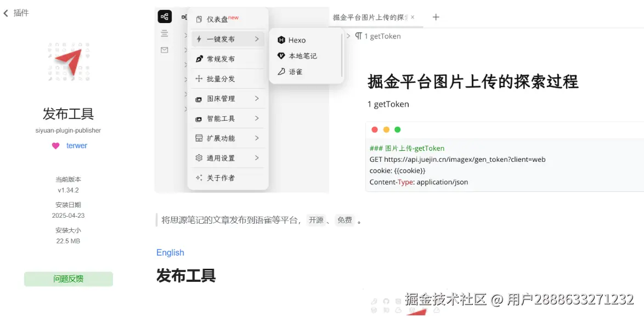Click the gear icon beside 通用设置

(x=199, y=158)
